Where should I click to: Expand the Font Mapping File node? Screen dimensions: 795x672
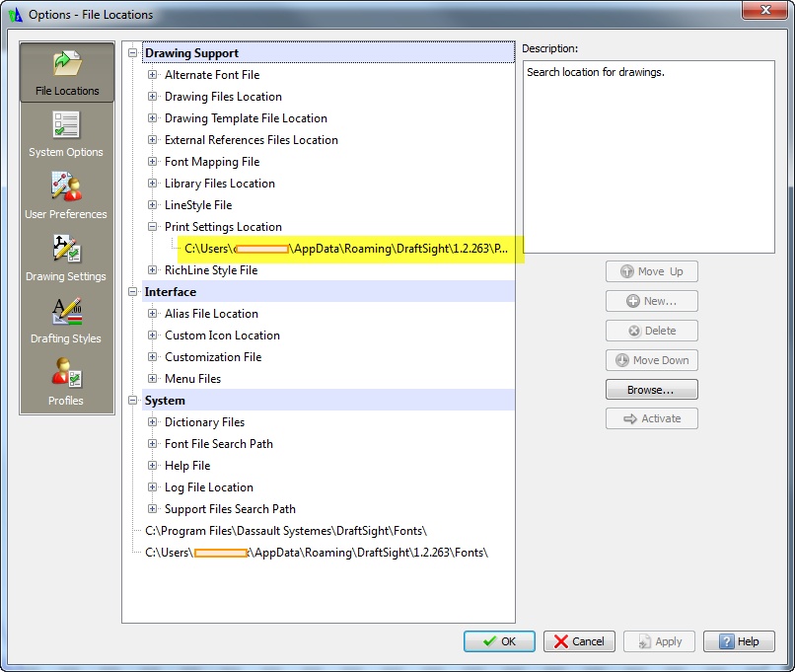tap(152, 161)
